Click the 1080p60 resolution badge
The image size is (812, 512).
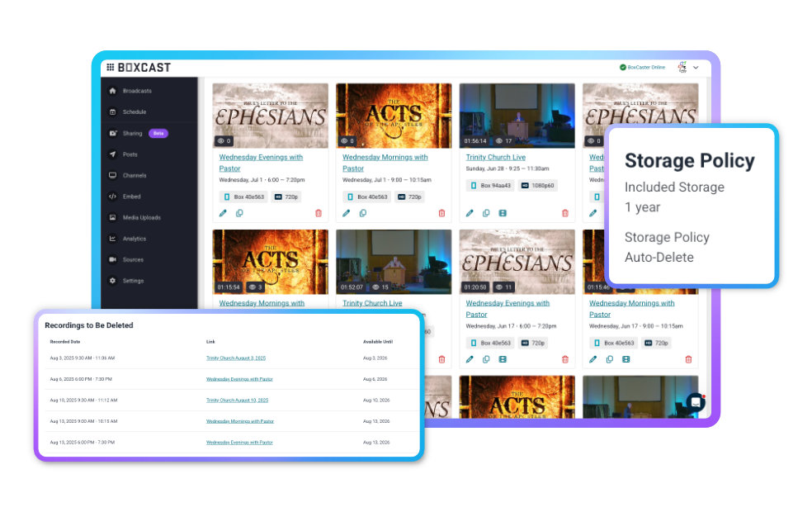click(537, 186)
